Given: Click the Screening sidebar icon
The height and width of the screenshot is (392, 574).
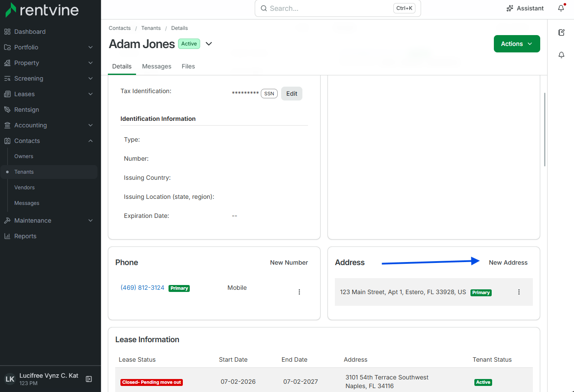Looking at the screenshot, I should [x=7, y=78].
